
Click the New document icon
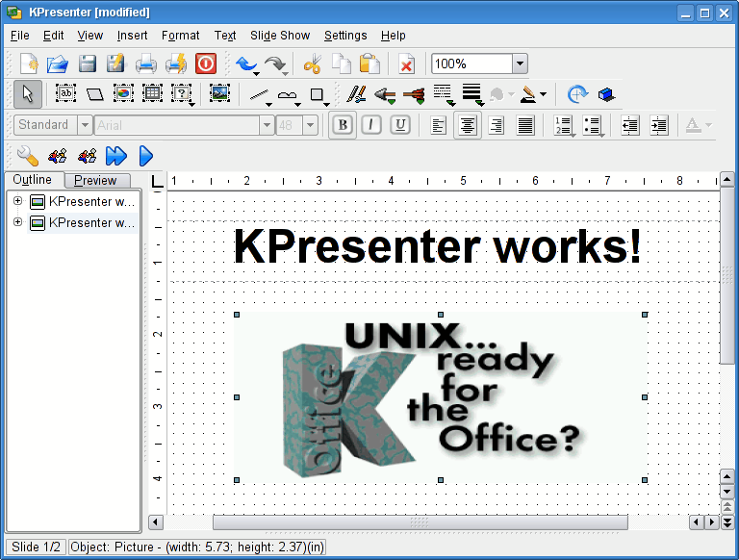pyautogui.click(x=29, y=64)
